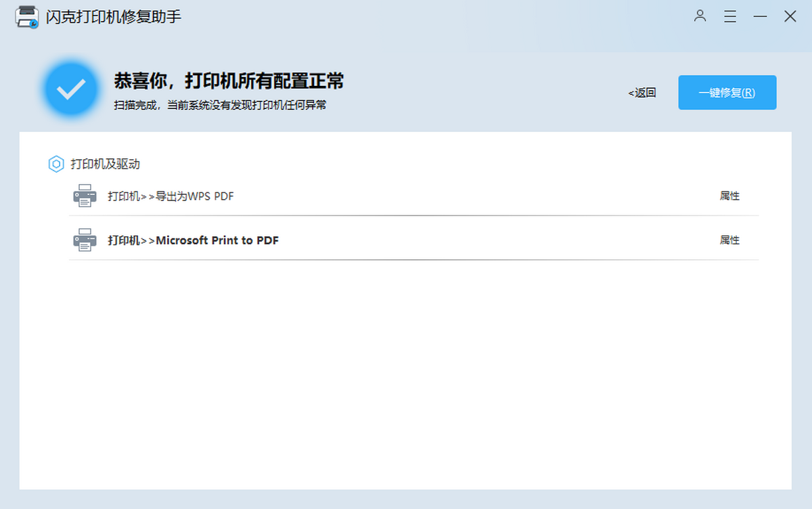Screen dimensions: 812x509
Task: Click the Microsoft Print to PDF printer icon
Action: 85,240
